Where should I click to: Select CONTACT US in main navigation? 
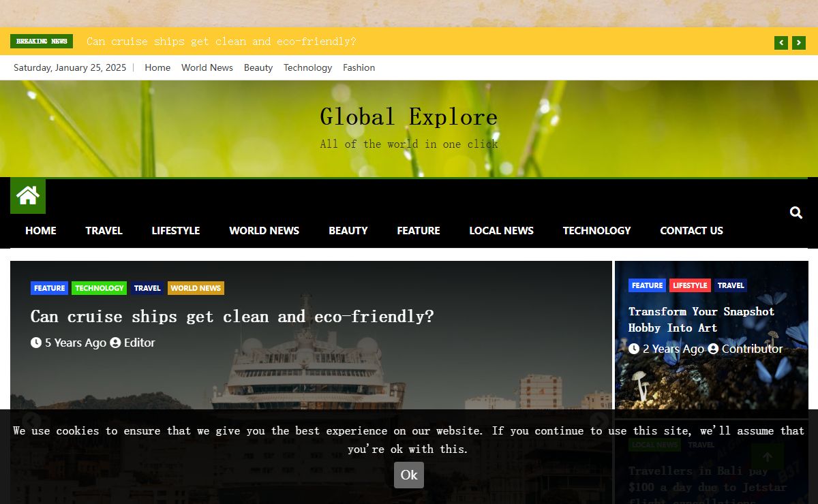coord(691,230)
